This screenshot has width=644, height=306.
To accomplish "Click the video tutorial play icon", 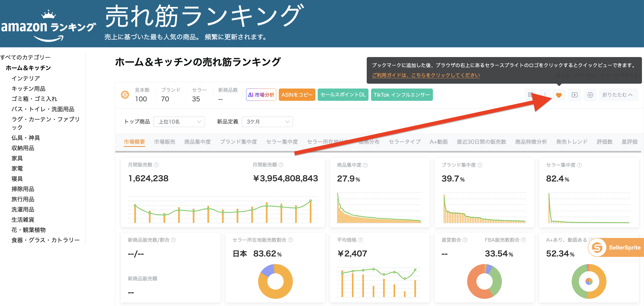I will click(x=574, y=95).
